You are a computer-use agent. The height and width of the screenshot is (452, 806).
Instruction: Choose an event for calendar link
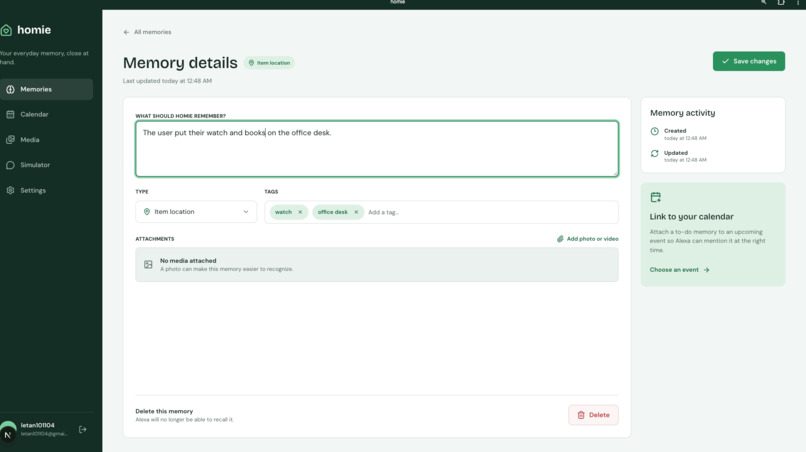679,269
